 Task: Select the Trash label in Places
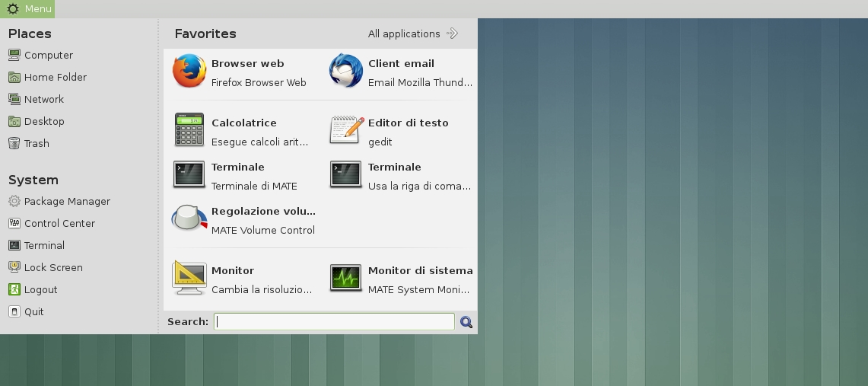pyautogui.click(x=37, y=143)
